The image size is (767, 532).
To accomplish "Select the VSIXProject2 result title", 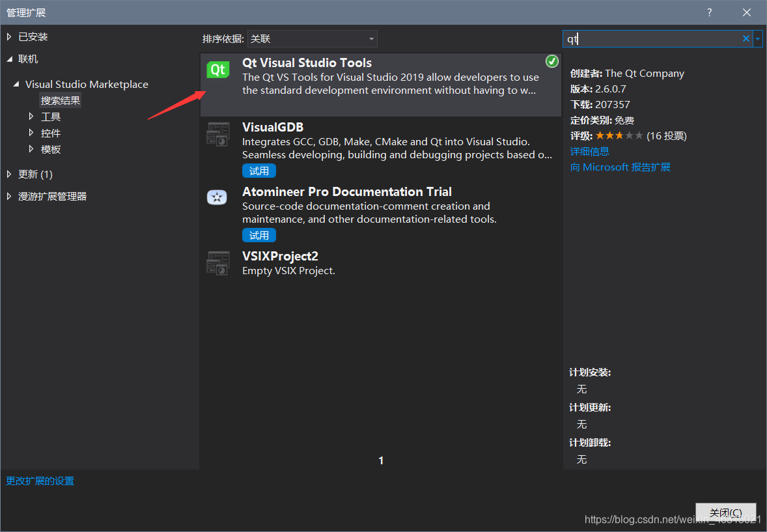I will tap(280, 256).
